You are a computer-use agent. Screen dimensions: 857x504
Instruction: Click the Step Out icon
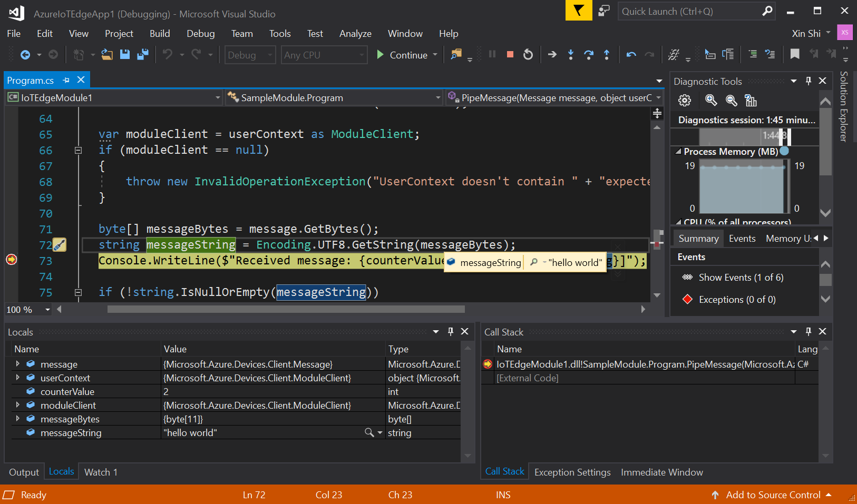[x=607, y=54]
